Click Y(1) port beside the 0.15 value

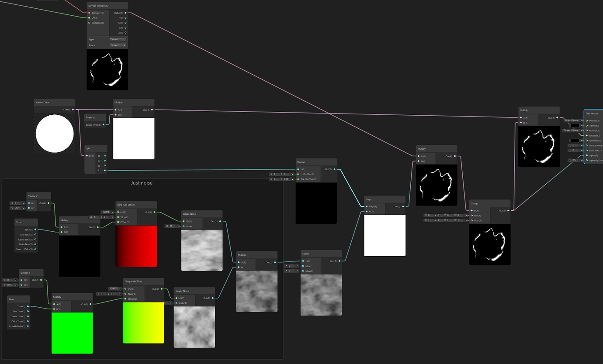tap(21, 285)
